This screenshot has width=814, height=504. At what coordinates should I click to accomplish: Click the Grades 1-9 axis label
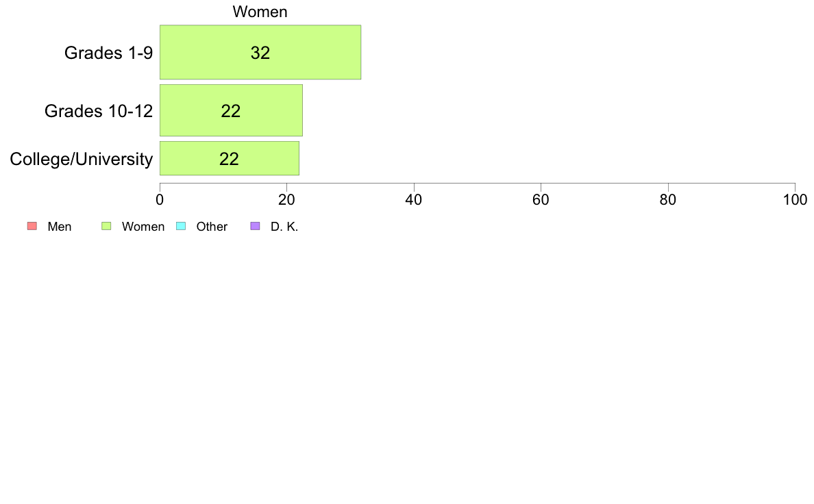108,53
